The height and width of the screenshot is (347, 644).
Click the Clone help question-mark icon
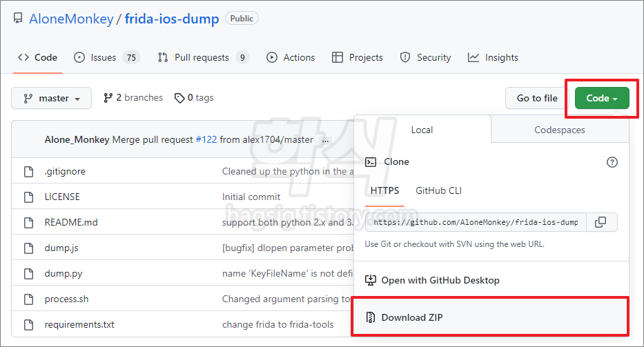612,162
